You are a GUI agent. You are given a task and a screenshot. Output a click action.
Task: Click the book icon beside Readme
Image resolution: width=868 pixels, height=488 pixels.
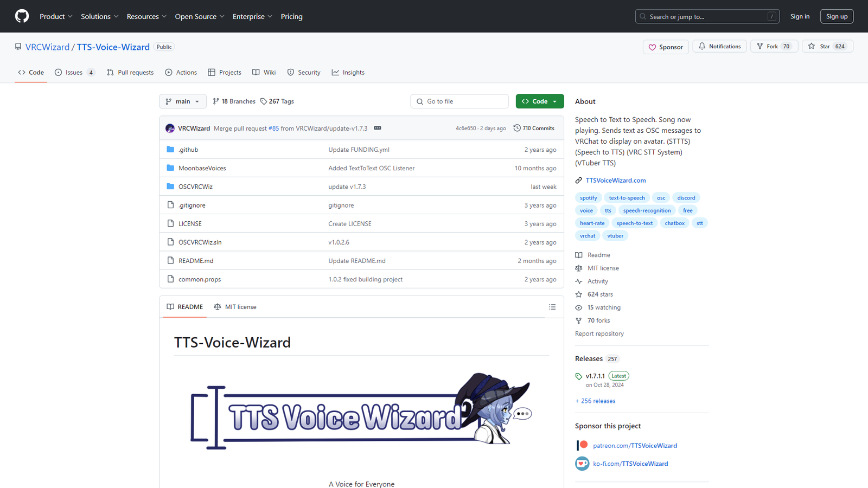pos(579,255)
